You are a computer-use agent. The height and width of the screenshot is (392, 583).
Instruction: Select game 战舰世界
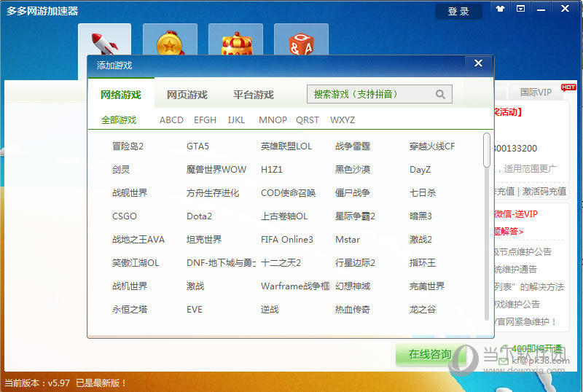[130, 192]
